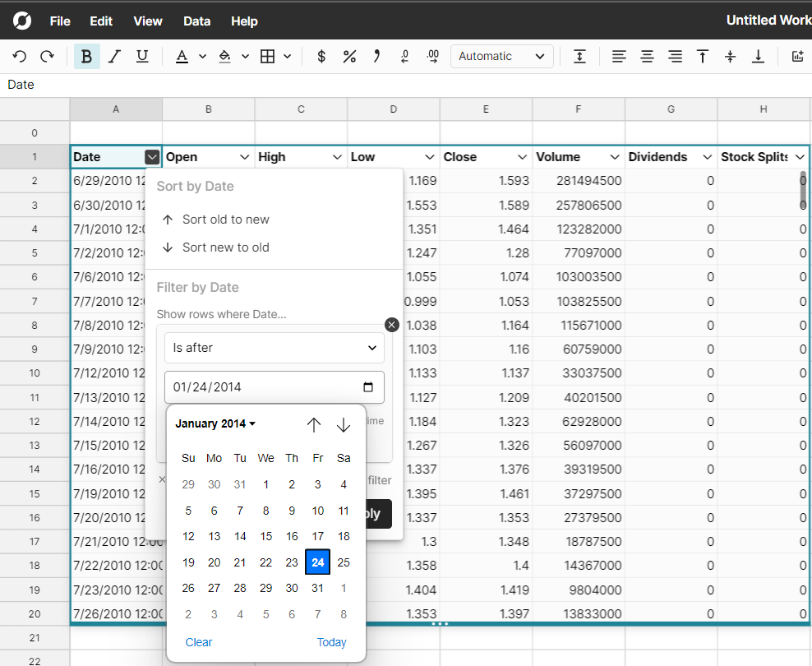Toggle bold formatting
812x666 pixels.
86,56
